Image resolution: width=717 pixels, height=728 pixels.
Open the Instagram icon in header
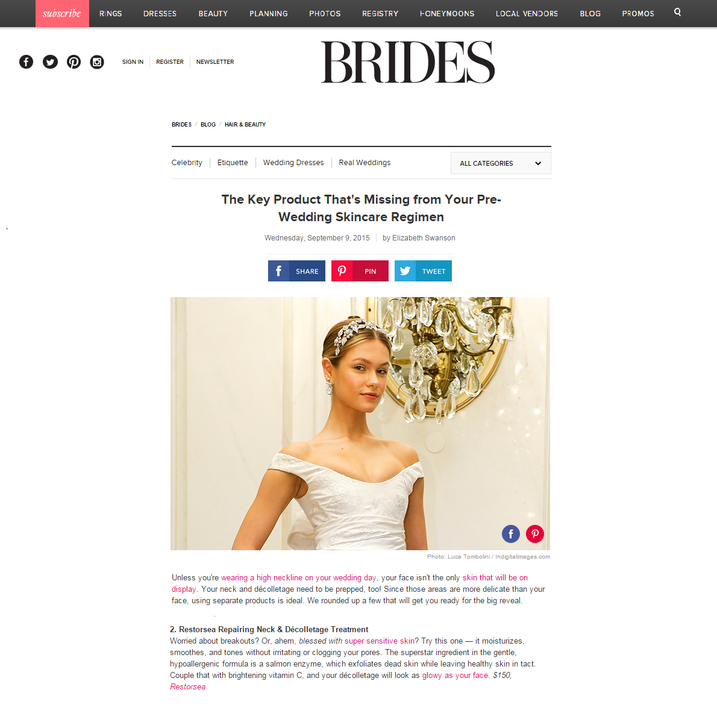coord(97,61)
